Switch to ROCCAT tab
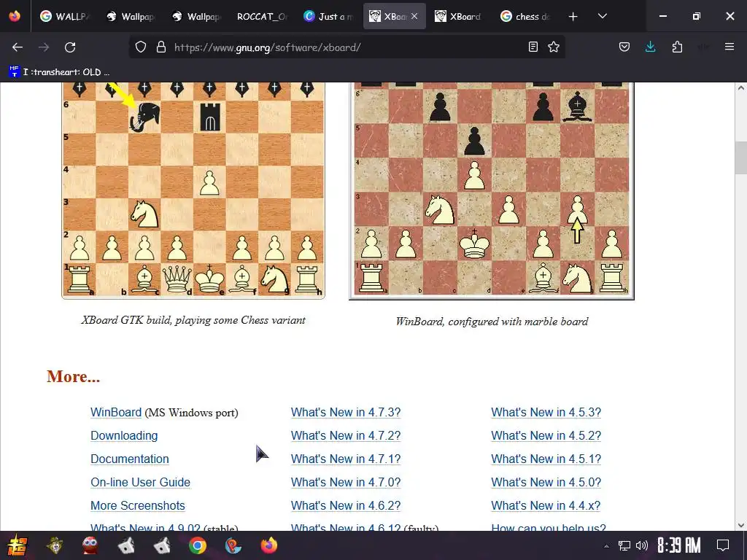The width and height of the screenshot is (747, 560). coord(262,16)
